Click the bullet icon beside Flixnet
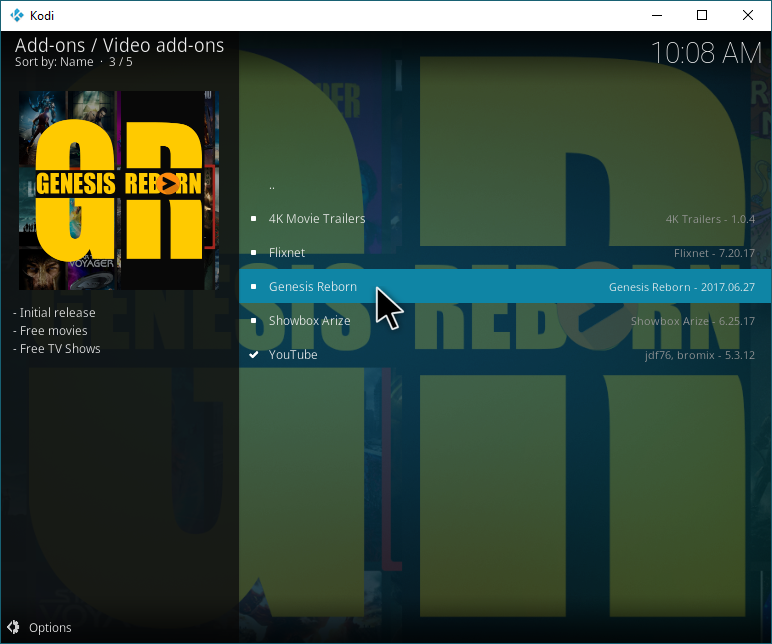 [254, 253]
